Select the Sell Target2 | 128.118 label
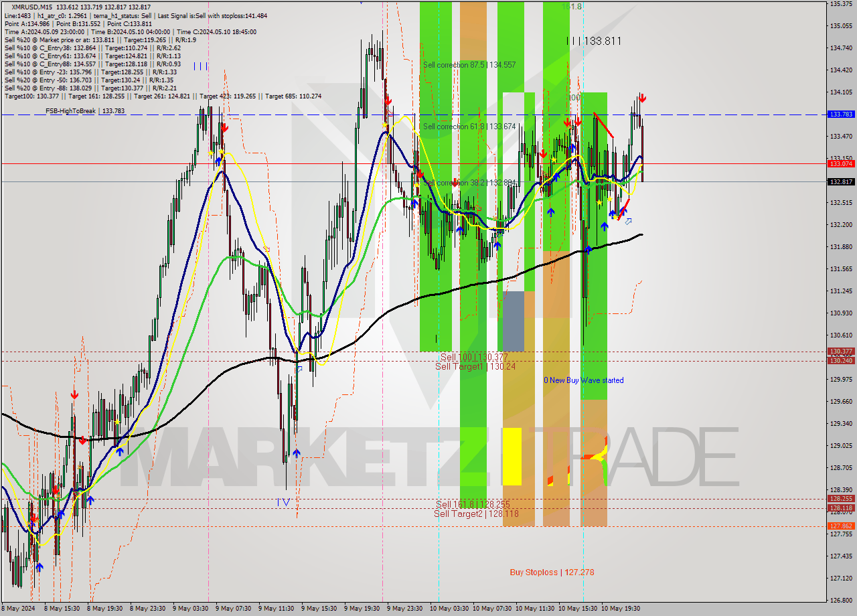 click(x=476, y=514)
